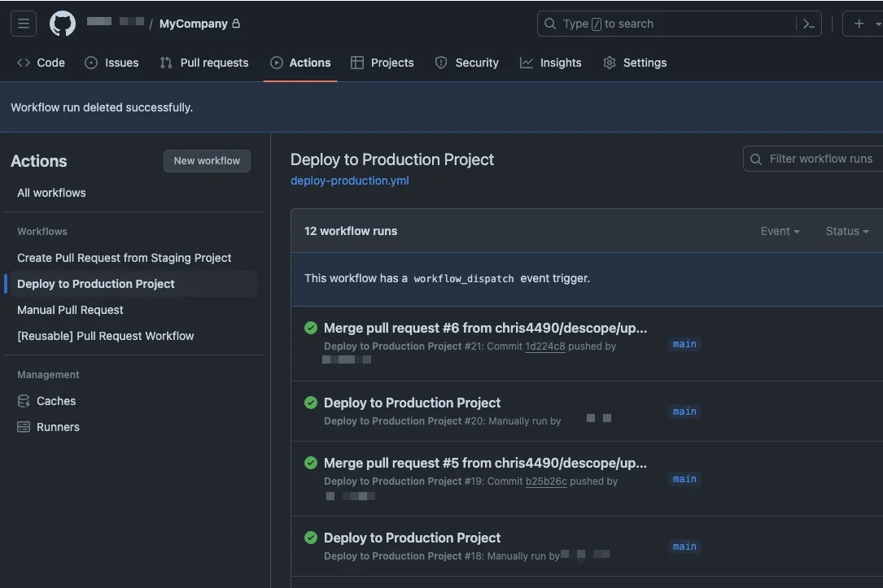Open commit 1d224c8 link
This screenshot has width=883, height=588.
[x=544, y=346]
